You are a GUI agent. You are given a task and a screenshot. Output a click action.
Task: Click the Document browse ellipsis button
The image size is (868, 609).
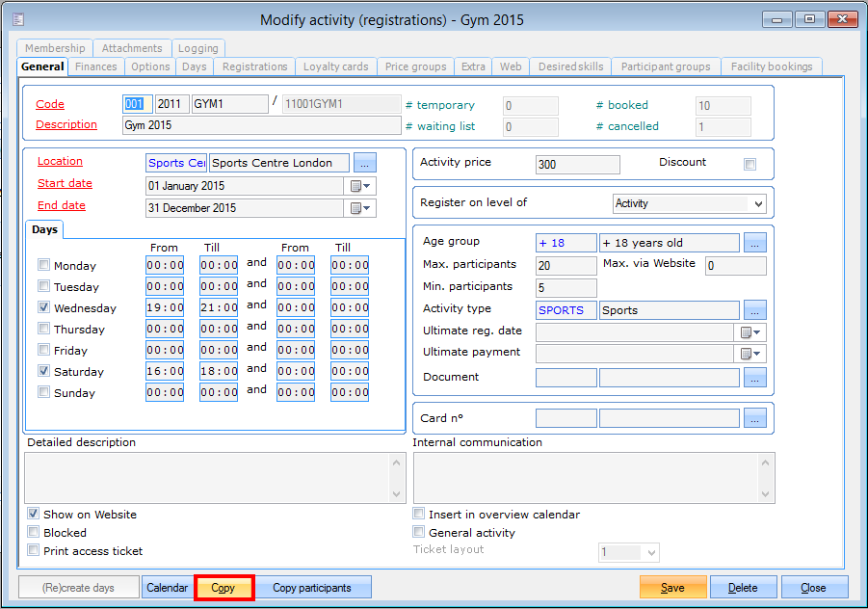click(x=754, y=378)
